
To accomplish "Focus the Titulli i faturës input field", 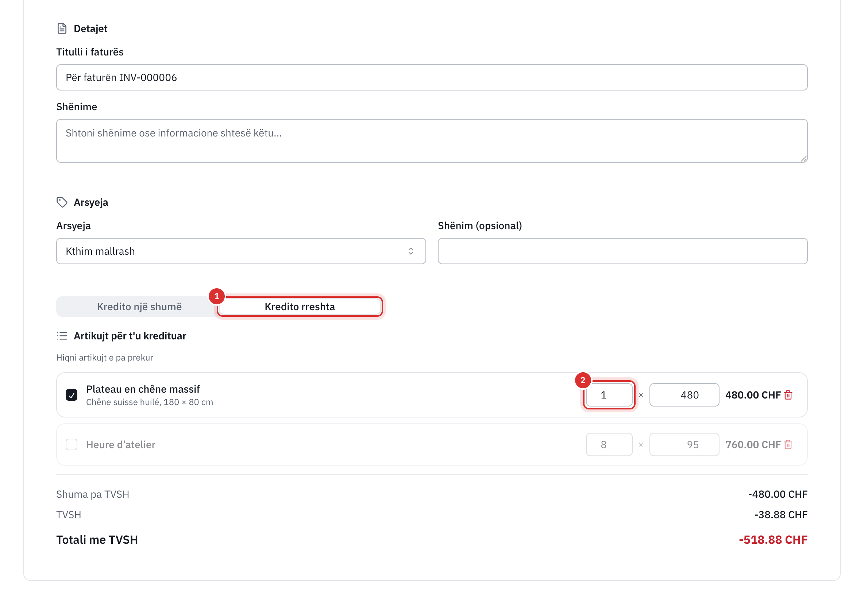I will pos(432,77).
